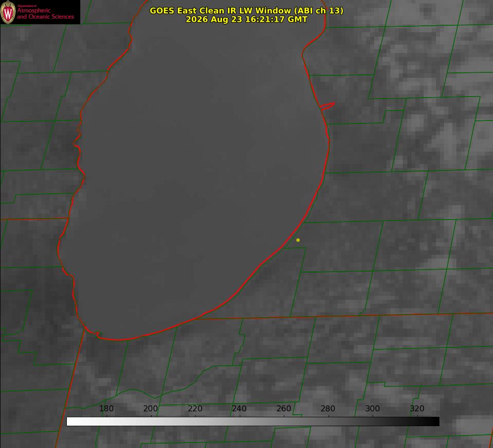This screenshot has height=448, width=493.
Task: Click the grayscale temperature colorbar
Action: click(253, 421)
